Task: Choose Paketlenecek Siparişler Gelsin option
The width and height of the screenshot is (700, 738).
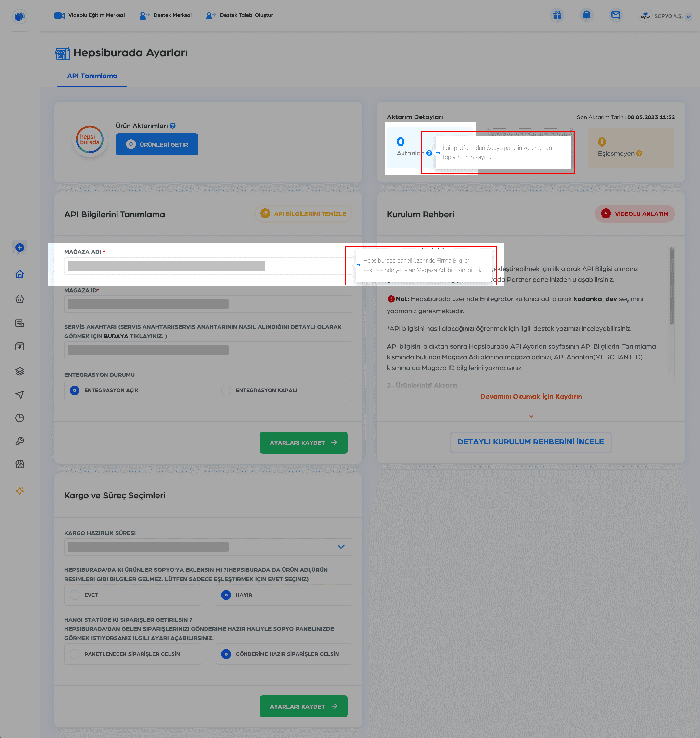Action: click(x=132, y=654)
